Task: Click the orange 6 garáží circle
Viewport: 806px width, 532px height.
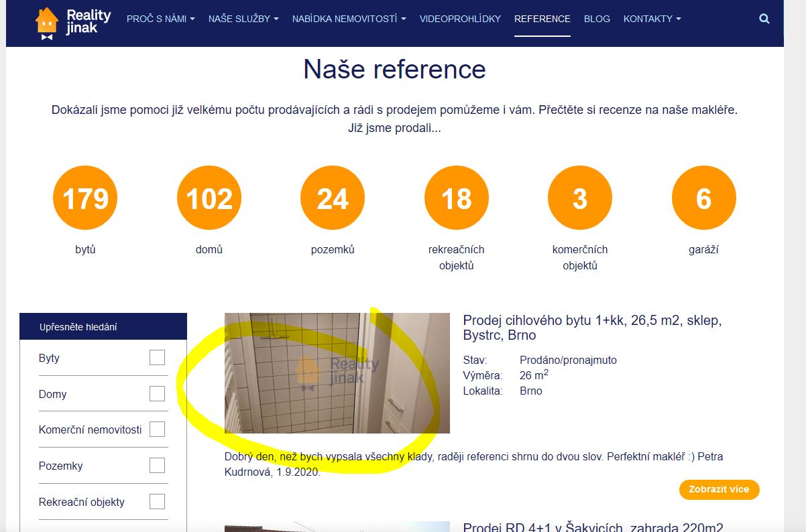Action: 703,198
